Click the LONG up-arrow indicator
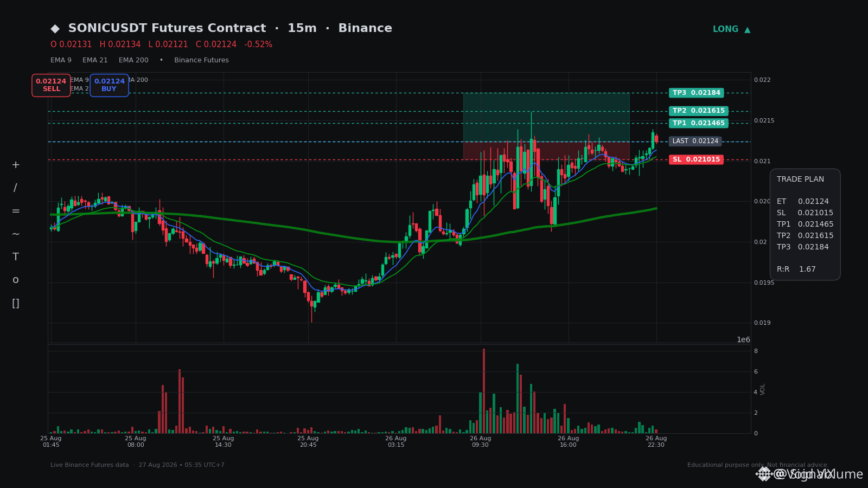The height and width of the screenshot is (488, 868). pyautogui.click(x=731, y=29)
